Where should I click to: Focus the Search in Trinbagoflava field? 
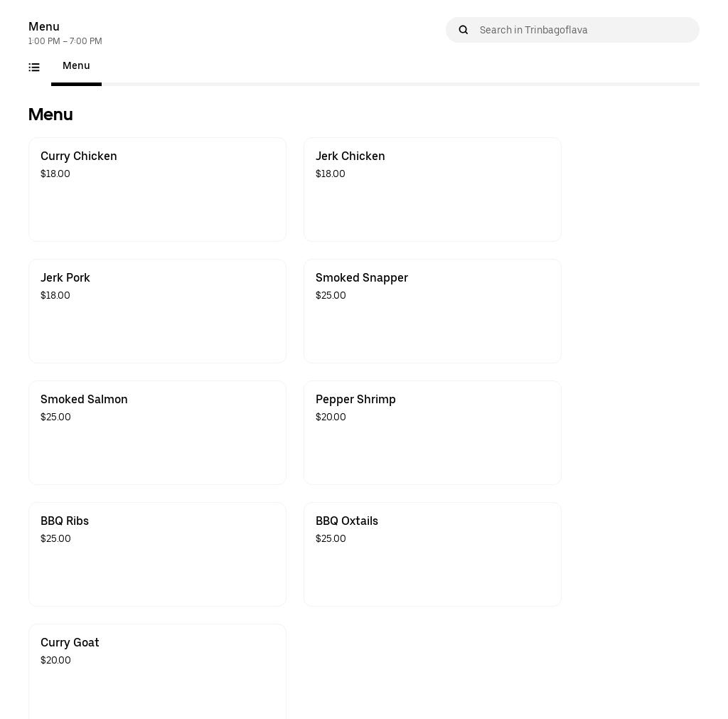coord(572,30)
